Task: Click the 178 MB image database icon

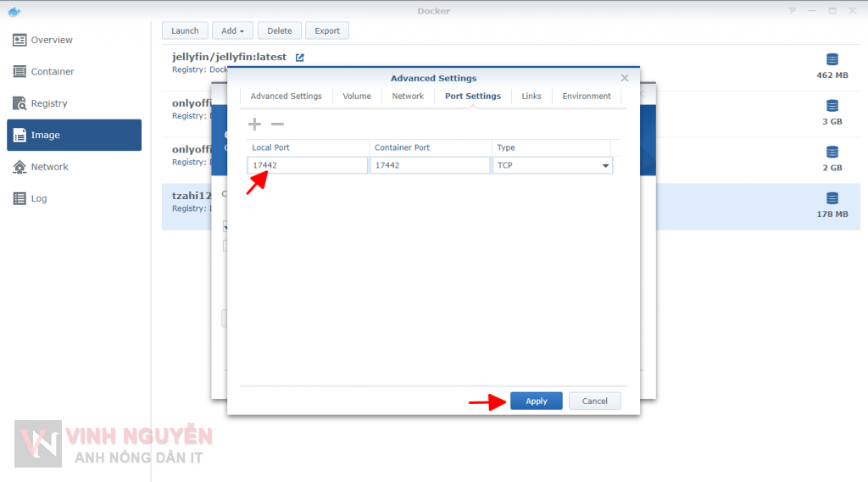Action: tap(832, 198)
